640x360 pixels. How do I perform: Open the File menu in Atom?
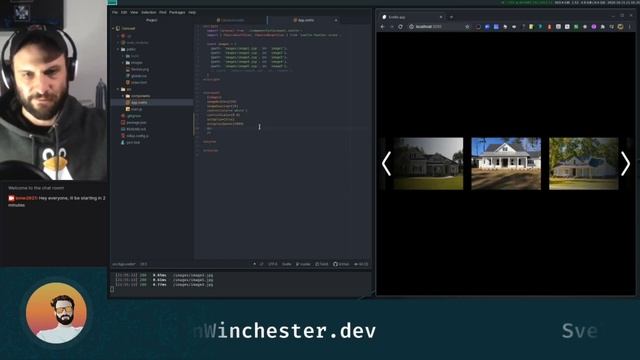tap(115, 12)
